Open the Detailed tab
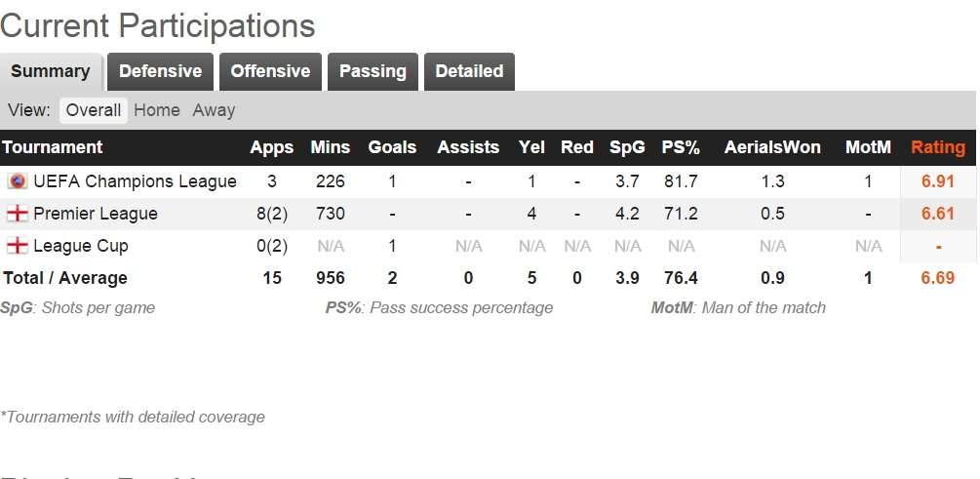 click(x=469, y=71)
